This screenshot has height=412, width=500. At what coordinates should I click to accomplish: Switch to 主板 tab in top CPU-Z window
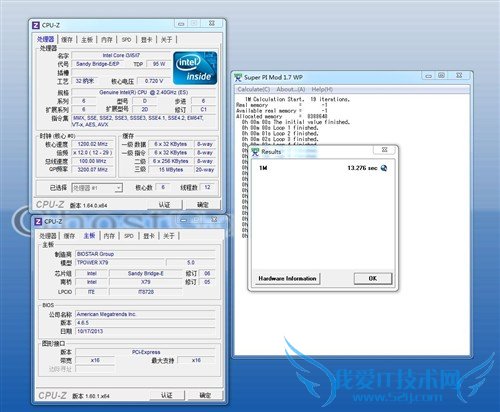87,40
